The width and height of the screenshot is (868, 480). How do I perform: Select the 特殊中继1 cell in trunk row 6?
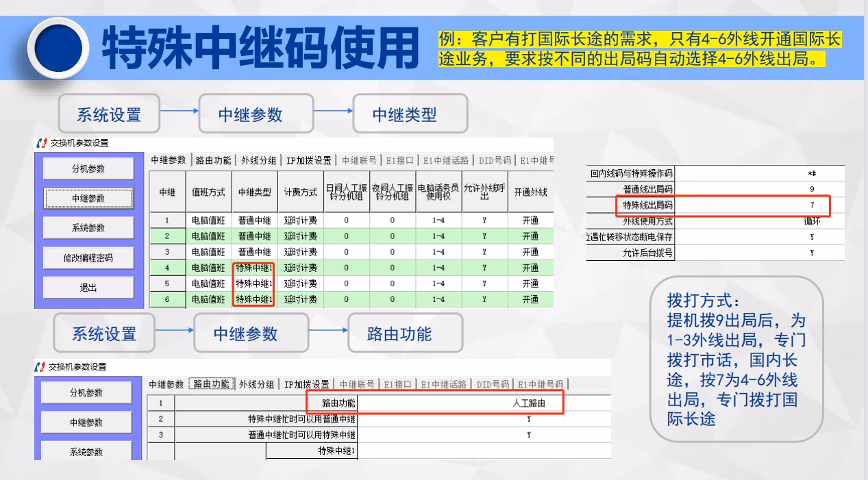[254, 299]
